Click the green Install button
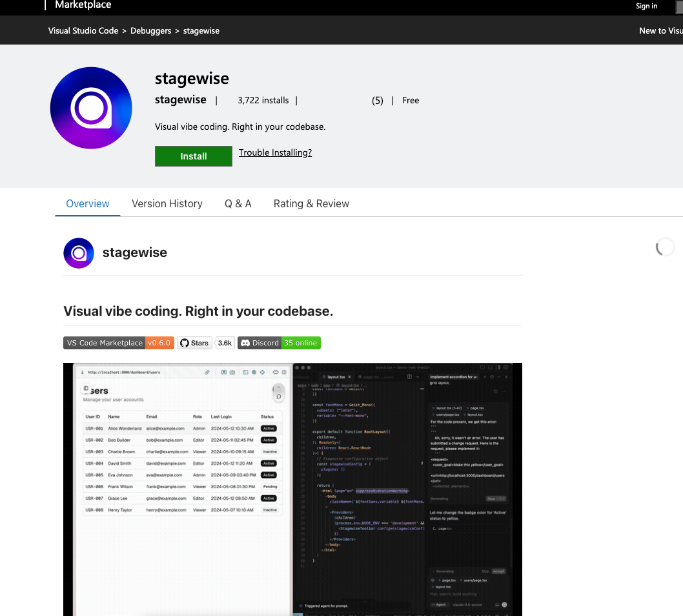This screenshot has height=616, width=683. tap(194, 156)
